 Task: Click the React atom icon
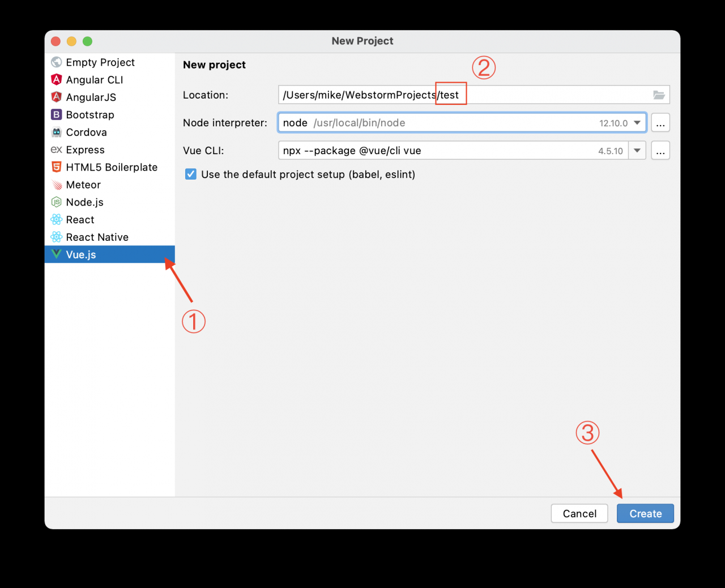point(56,220)
